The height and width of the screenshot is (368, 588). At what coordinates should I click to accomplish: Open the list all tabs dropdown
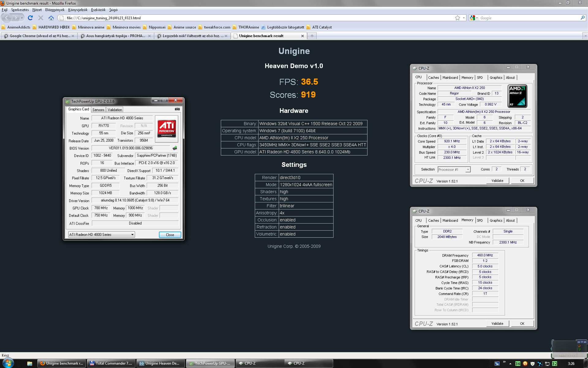[x=585, y=36]
